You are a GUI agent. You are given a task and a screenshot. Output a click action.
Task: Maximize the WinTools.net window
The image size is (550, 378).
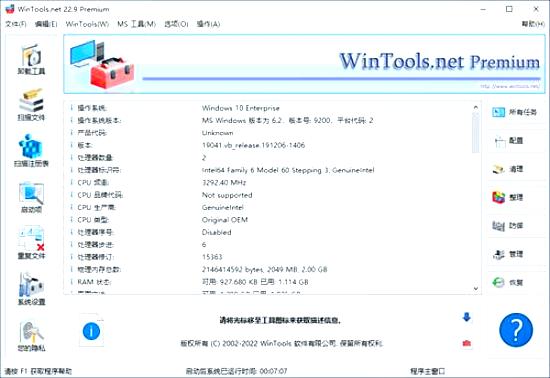pyautogui.click(x=509, y=9)
